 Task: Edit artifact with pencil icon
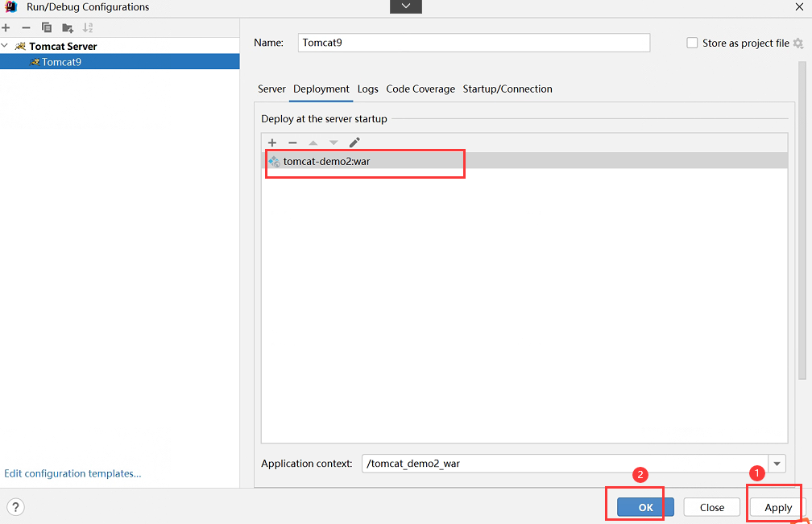tap(354, 142)
